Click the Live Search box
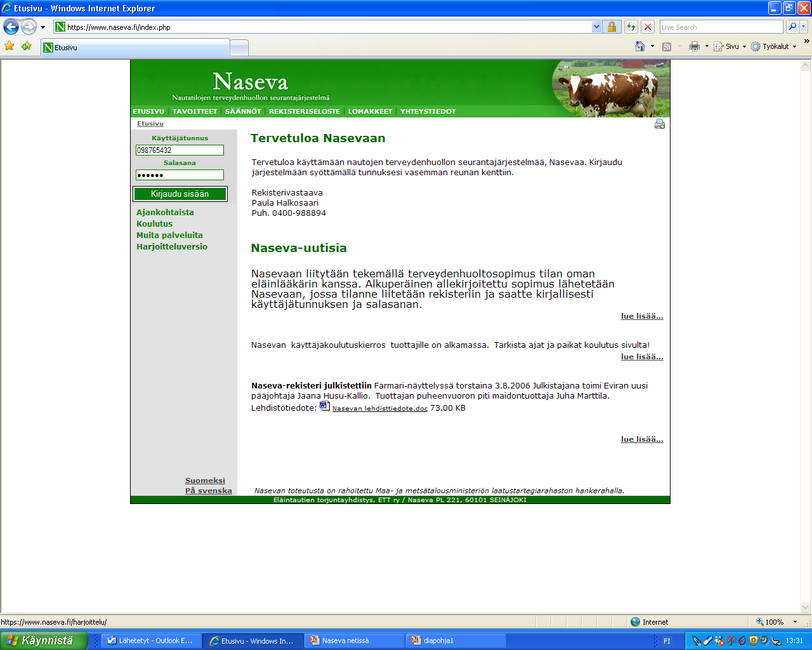Viewport: 812px width, 650px height. [x=721, y=27]
